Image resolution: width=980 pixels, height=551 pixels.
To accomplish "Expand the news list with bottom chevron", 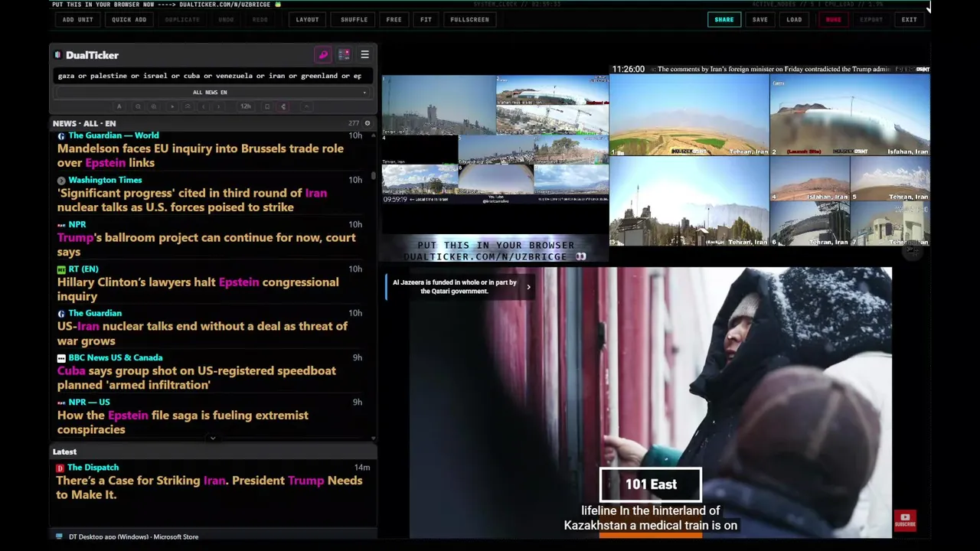I will click(x=213, y=438).
